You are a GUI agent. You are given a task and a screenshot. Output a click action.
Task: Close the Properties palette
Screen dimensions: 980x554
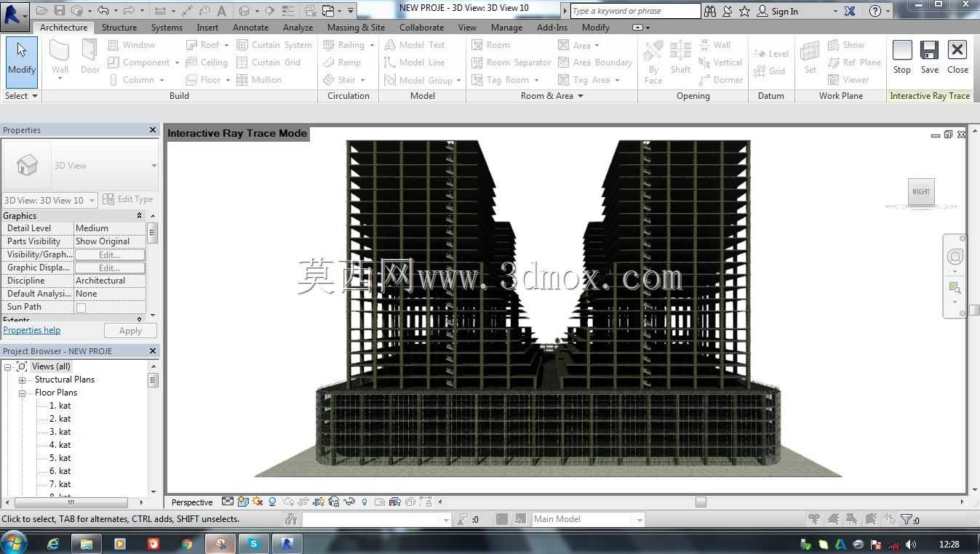153,130
